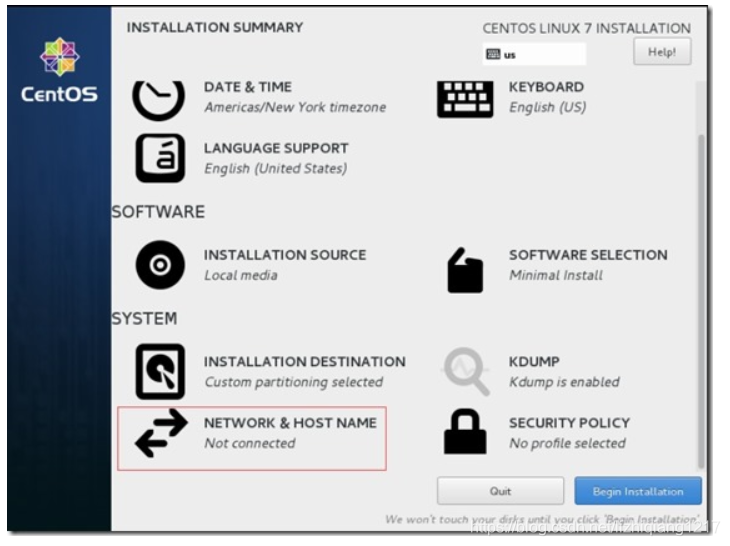Select the 'us' keyboard layout indicator

pos(534,54)
